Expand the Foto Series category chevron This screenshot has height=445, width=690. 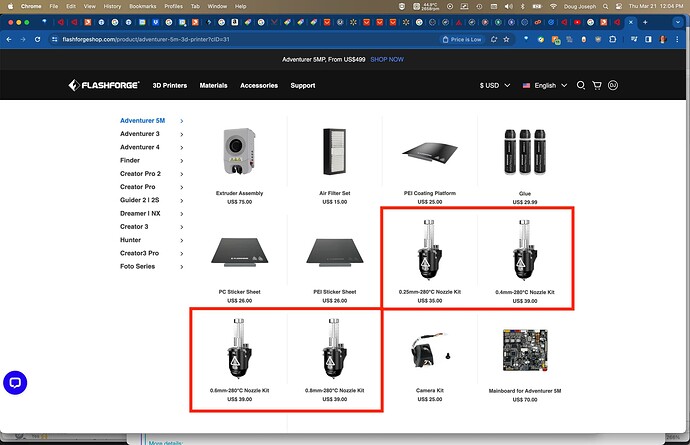click(x=181, y=266)
